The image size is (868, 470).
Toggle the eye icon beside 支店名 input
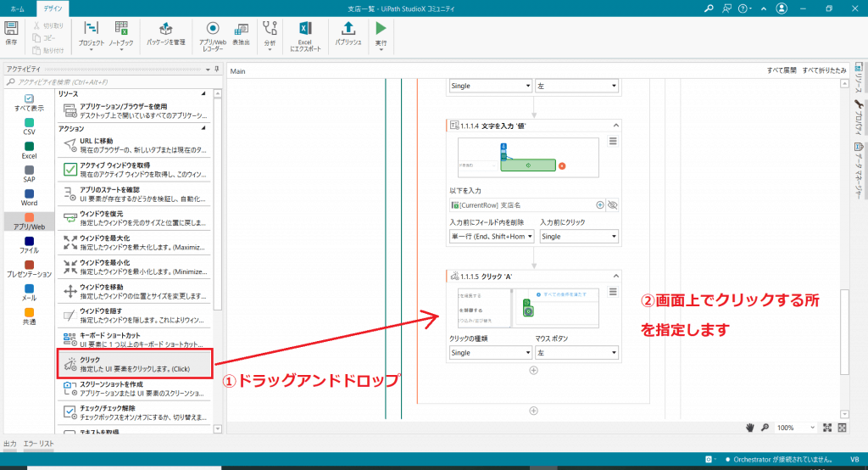(613, 204)
